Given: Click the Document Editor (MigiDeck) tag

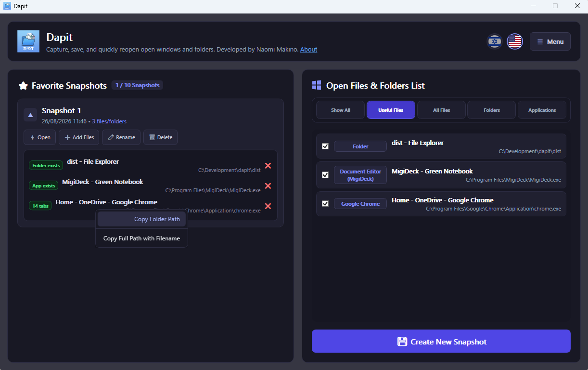Looking at the screenshot, I should (360, 175).
